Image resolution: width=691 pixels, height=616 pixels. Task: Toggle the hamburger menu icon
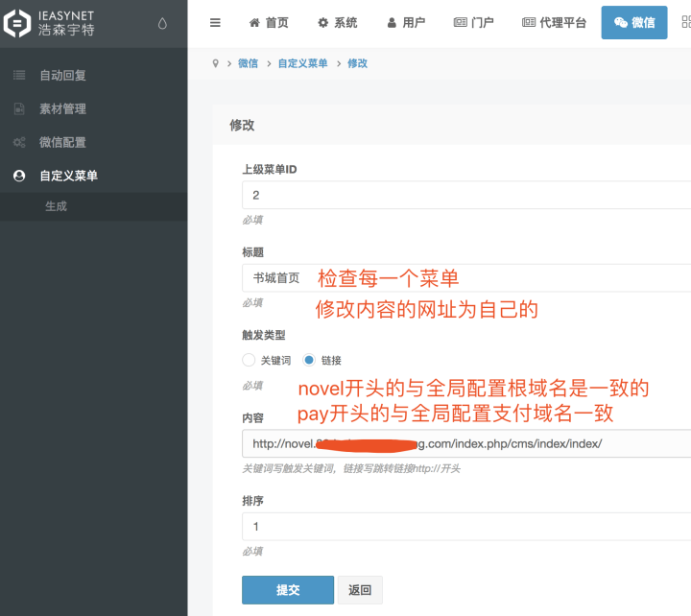pyautogui.click(x=215, y=22)
